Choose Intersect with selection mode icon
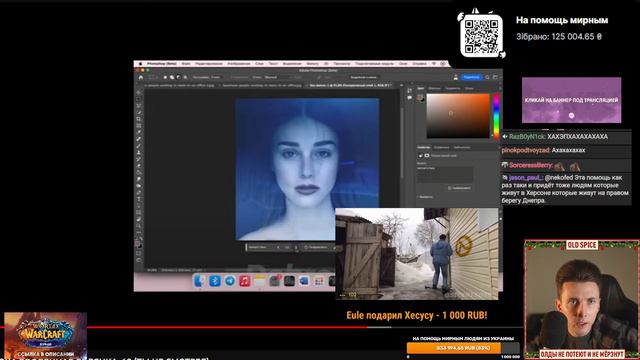This screenshot has height=360, width=640. [185, 77]
